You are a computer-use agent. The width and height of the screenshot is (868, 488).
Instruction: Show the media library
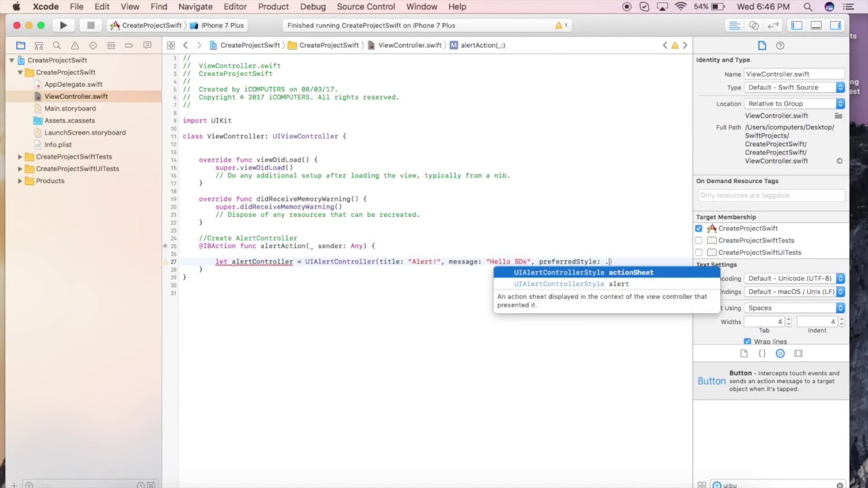click(798, 354)
